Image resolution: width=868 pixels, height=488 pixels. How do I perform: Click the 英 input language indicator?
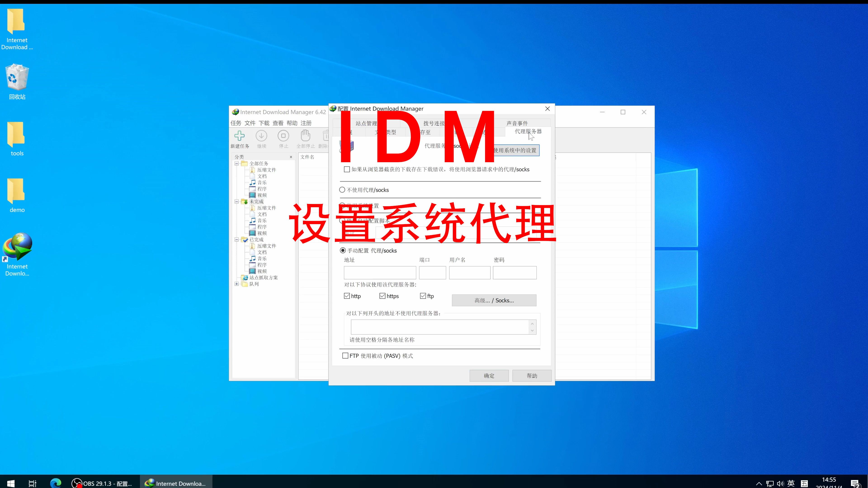791,483
